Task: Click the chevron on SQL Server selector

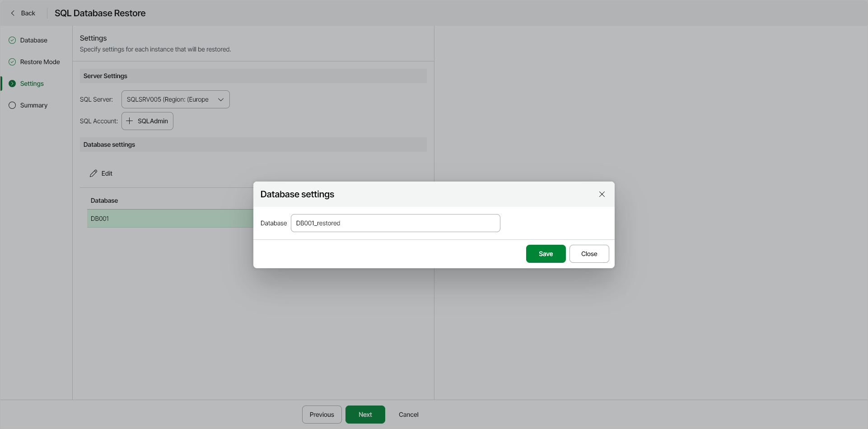Action: click(221, 99)
